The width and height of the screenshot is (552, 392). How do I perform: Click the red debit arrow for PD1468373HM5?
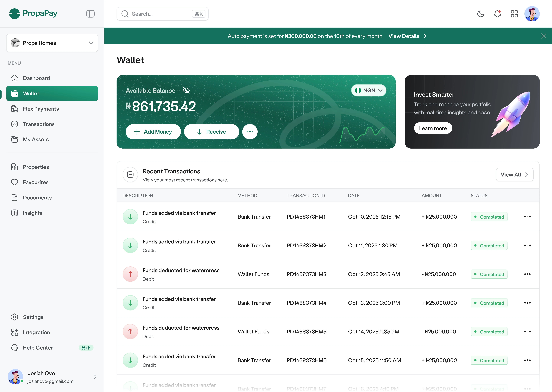(130, 332)
